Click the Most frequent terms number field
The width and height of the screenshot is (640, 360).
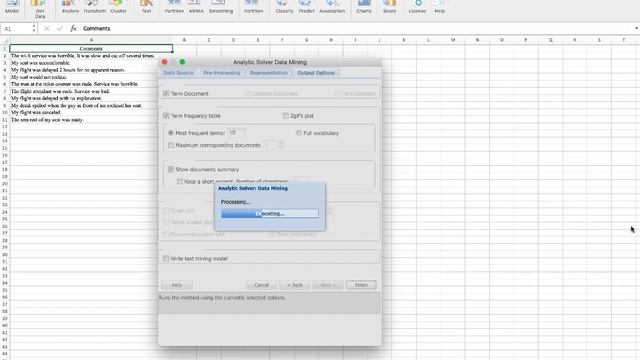tap(236, 133)
